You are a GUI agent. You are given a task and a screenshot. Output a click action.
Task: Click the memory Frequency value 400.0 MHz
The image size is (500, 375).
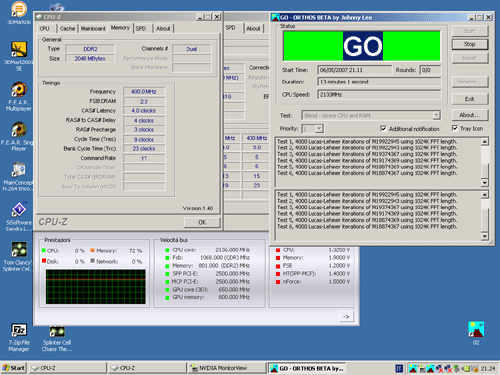pyautogui.click(x=144, y=92)
